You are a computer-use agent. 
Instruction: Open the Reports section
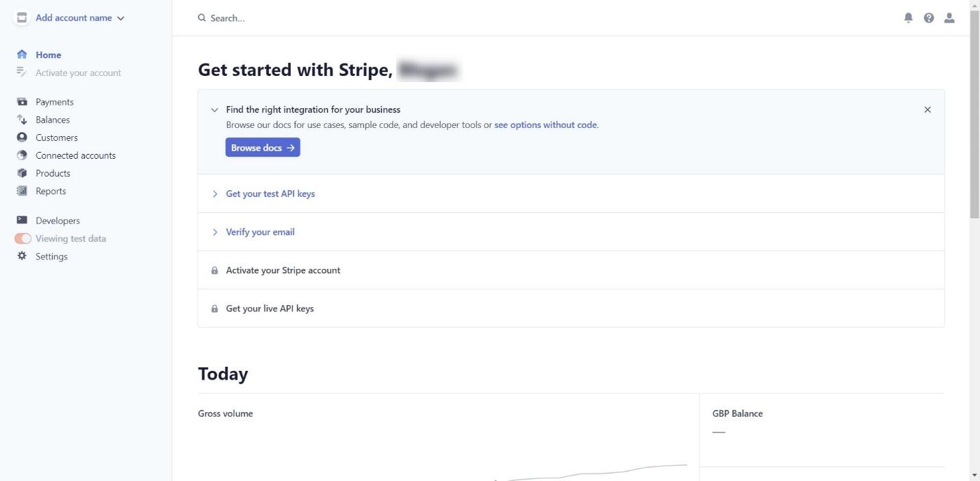pyautogui.click(x=51, y=191)
